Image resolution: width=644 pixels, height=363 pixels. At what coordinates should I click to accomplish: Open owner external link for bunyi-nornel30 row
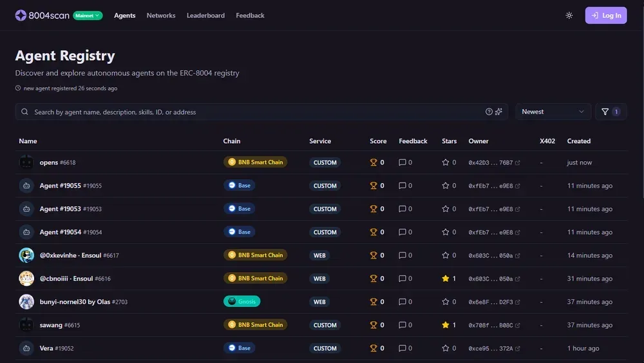518,302
